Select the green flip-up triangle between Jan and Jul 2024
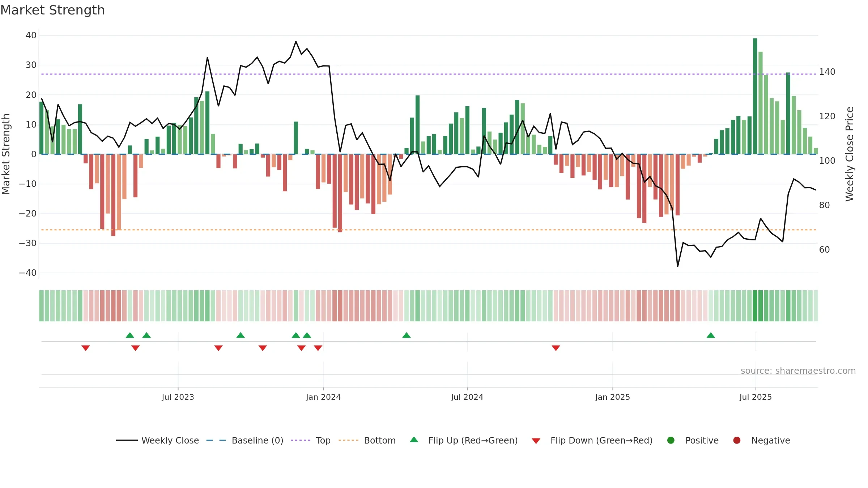The width and height of the screenshot is (868, 488). [407, 335]
